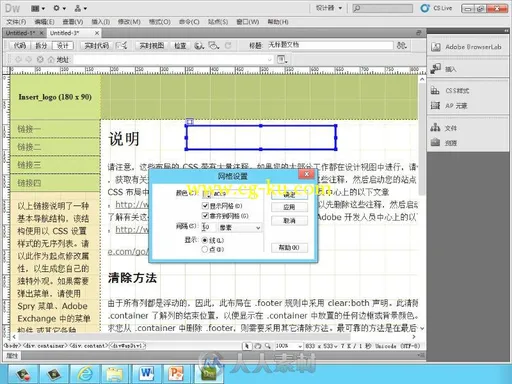The height and width of the screenshot is (384, 512).
Task: Click the File management icon beside title field
Action: coord(401,45)
